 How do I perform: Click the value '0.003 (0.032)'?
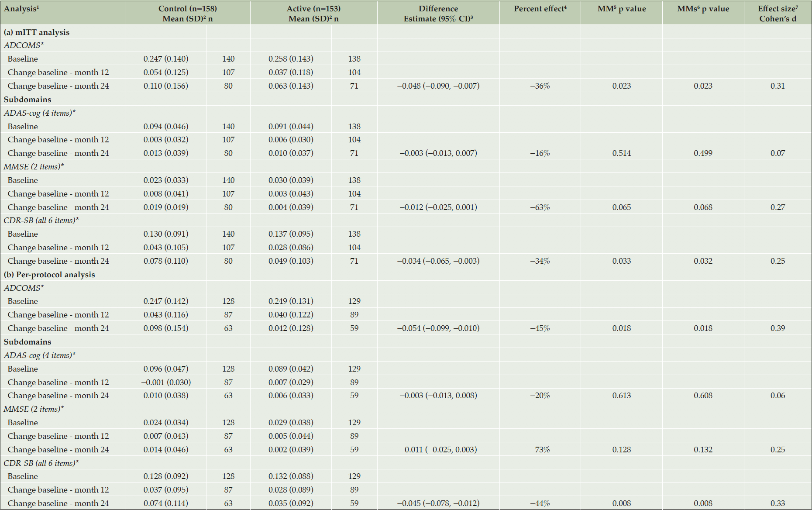pyautogui.click(x=166, y=140)
